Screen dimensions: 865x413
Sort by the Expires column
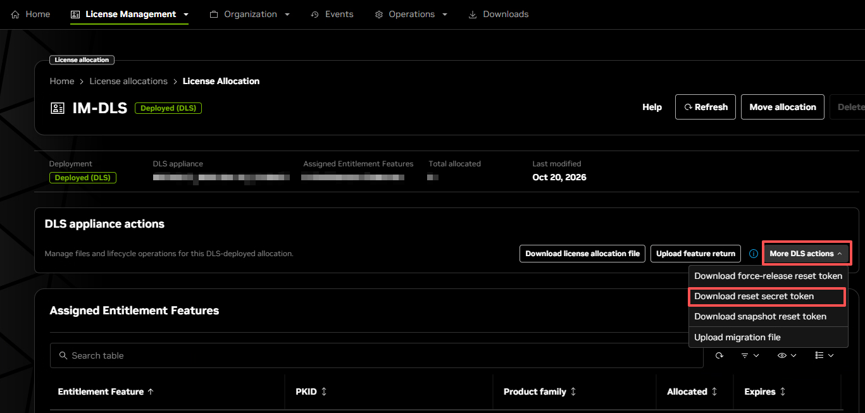765,391
